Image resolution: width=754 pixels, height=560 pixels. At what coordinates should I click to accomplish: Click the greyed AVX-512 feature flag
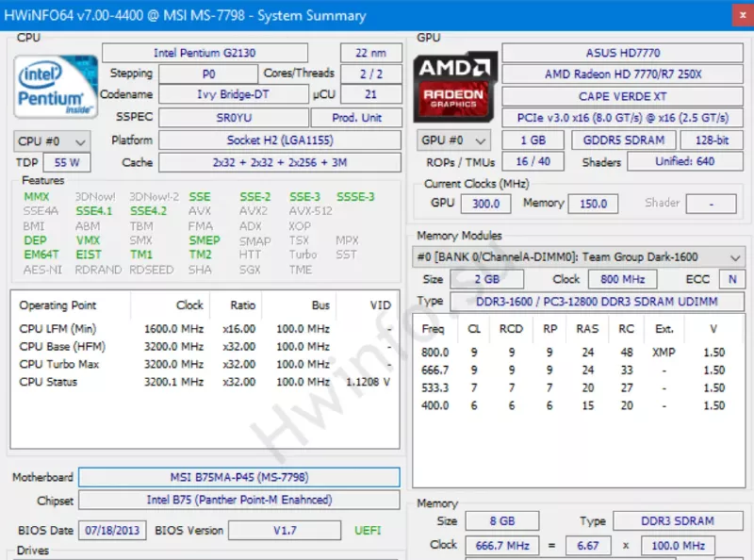[x=311, y=211]
